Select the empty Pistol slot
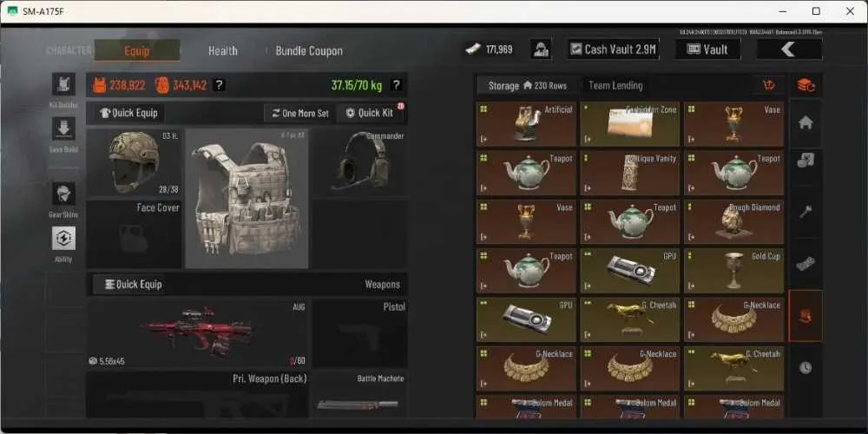 pos(360,333)
